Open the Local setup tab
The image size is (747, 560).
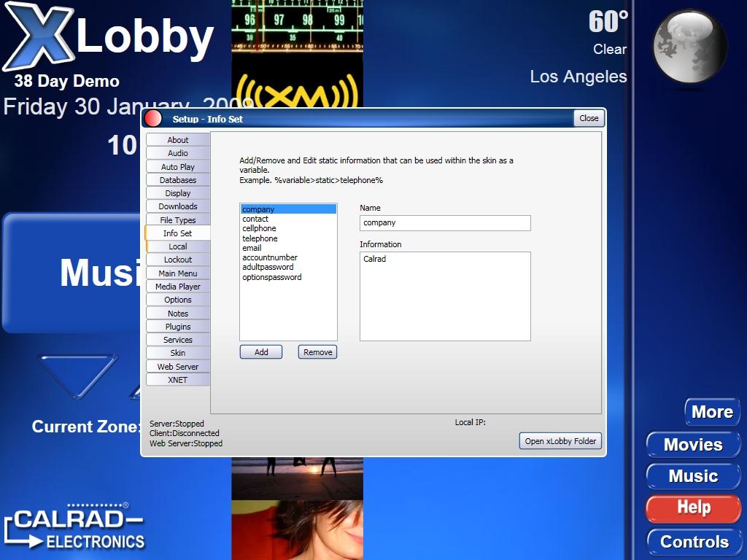pos(178,246)
